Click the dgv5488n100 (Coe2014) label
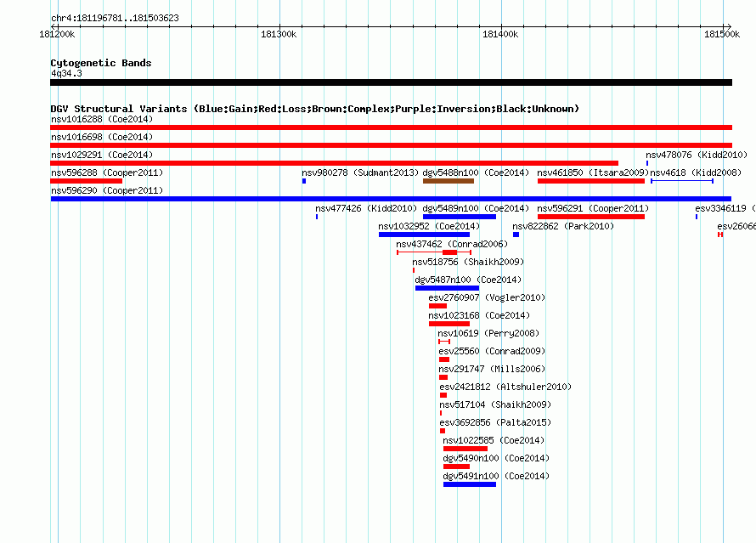The width and height of the screenshot is (756, 543). 476,173
